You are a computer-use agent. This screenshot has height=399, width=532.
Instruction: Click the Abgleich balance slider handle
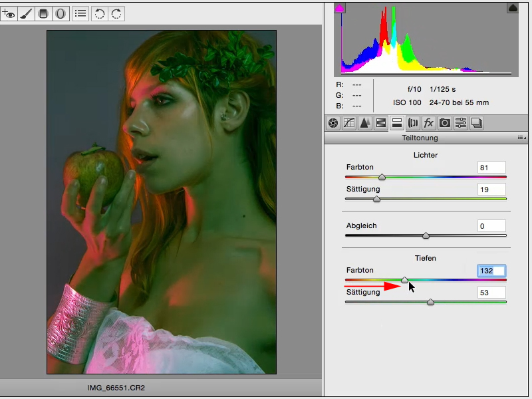click(x=426, y=235)
